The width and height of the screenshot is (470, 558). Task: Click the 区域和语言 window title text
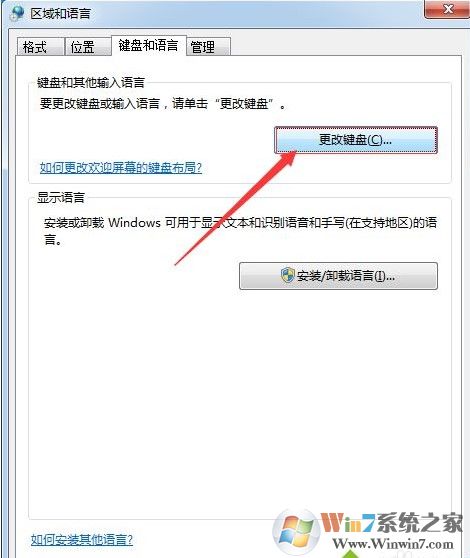(60, 14)
